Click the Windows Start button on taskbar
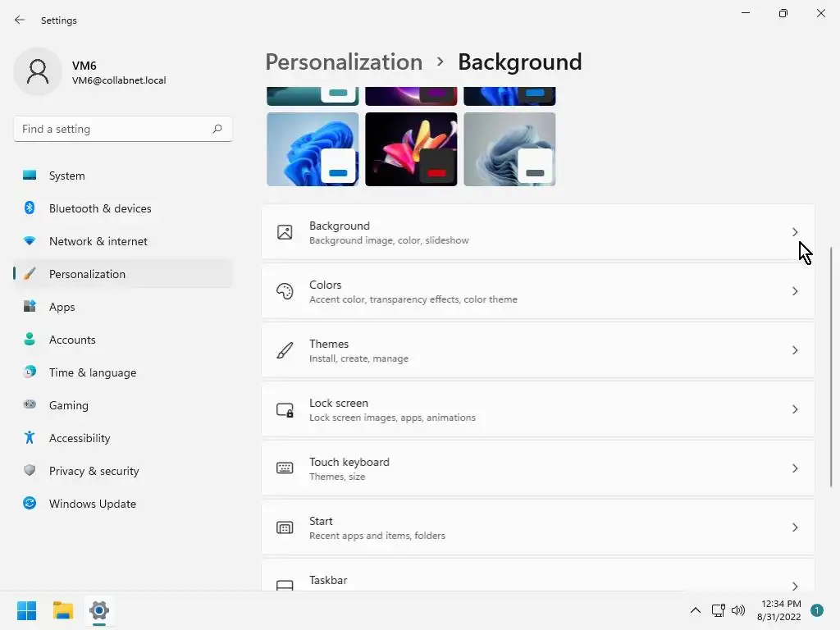Viewport: 840px width, 630px height. (26, 610)
